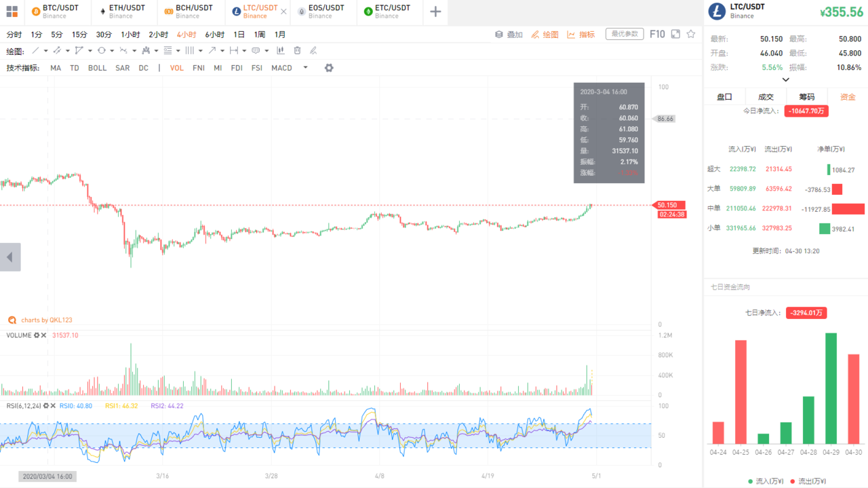Open VOLUME indicator settings gear
Viewport: 868px width, 488px height.
pos(37,335)
